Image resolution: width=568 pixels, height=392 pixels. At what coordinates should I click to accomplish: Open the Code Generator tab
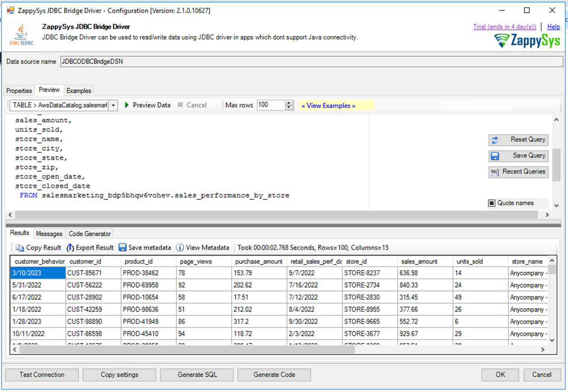pos(89,234)
